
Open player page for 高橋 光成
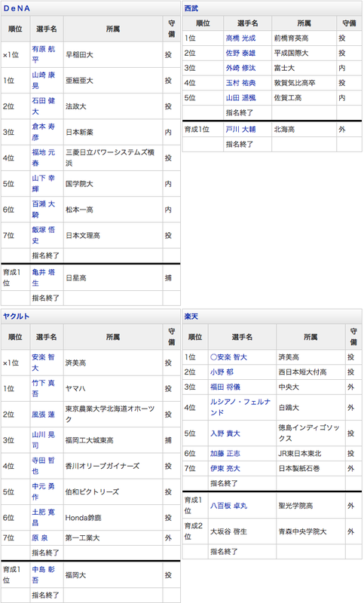(240, 38)
